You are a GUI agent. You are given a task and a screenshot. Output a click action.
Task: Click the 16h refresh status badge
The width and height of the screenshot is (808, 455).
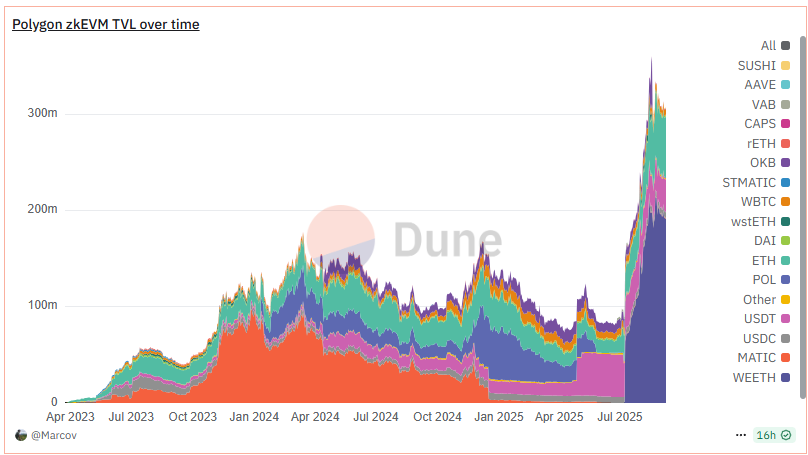[x=773, y=435]
